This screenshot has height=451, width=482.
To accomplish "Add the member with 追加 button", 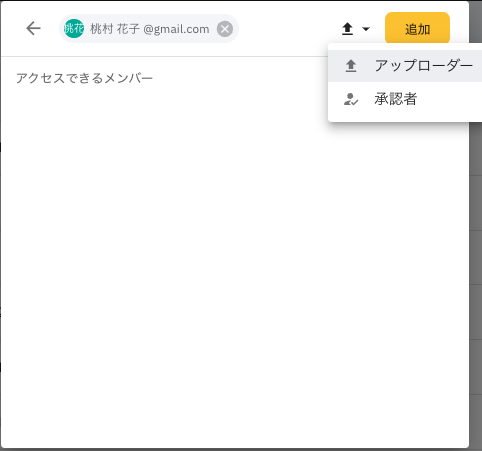I will click(x=417, y=28).
